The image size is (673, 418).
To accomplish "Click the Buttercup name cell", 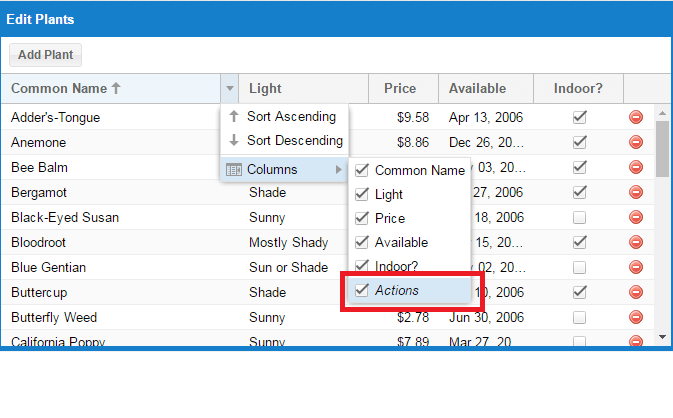I will pos(120,292).
